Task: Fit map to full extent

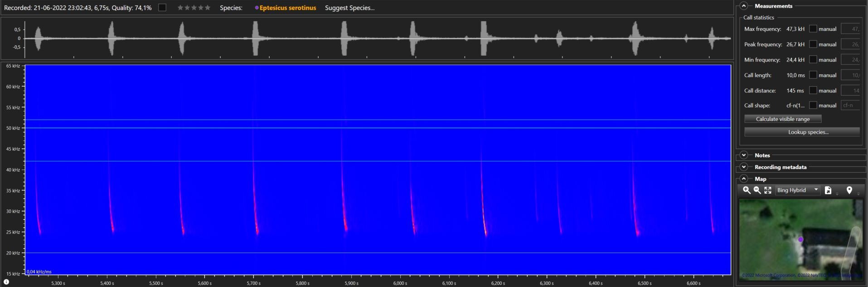Action: (x=768, y=190)
